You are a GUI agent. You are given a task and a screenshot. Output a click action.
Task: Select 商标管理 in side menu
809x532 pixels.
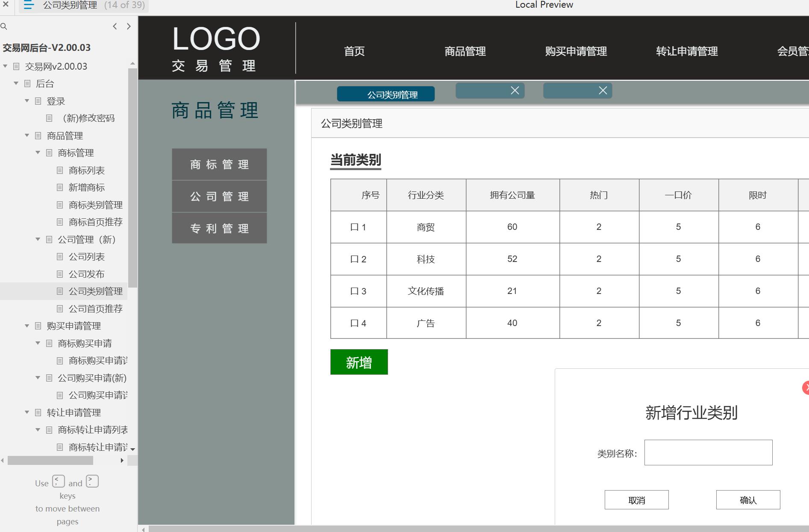coord(219,165)
